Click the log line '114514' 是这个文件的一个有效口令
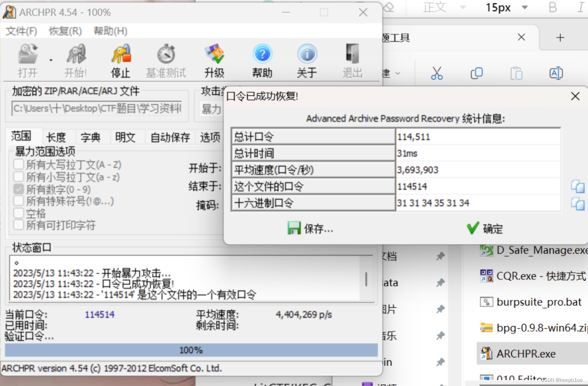The image size is (588, 386). (x=134, y=295)
